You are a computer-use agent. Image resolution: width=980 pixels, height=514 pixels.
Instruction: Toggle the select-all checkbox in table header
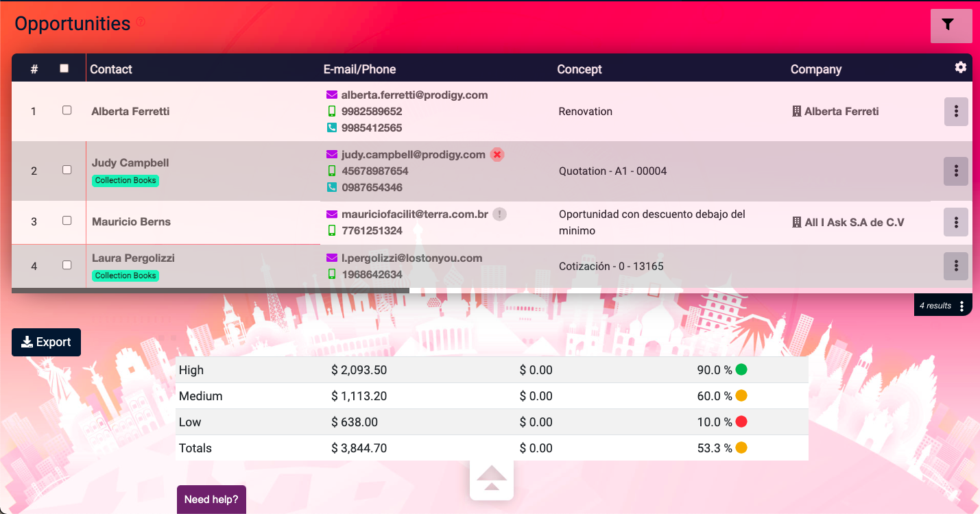[x=64, y=68]
